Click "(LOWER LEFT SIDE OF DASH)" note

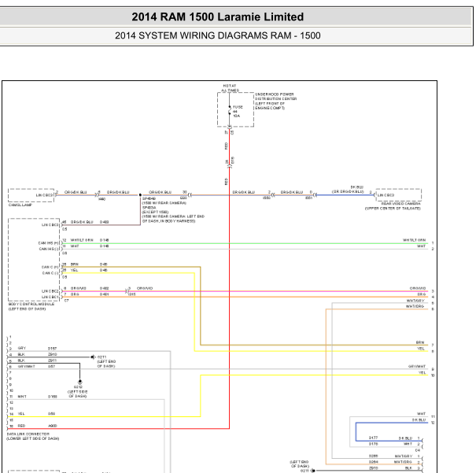coord(33,438)
